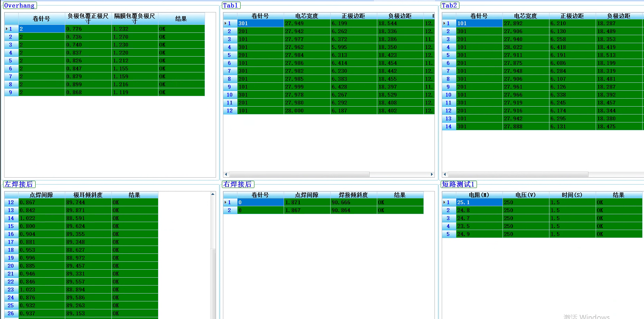Select Tab1 cell with value 18.544
644x319 pixels.
pos(400,23)
